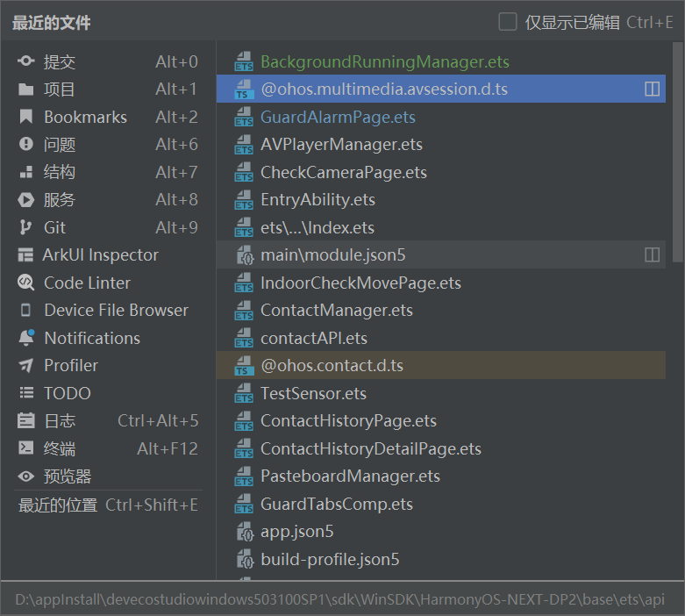
Task: Open module.json5 in split view icon
Action: (652, 254)
